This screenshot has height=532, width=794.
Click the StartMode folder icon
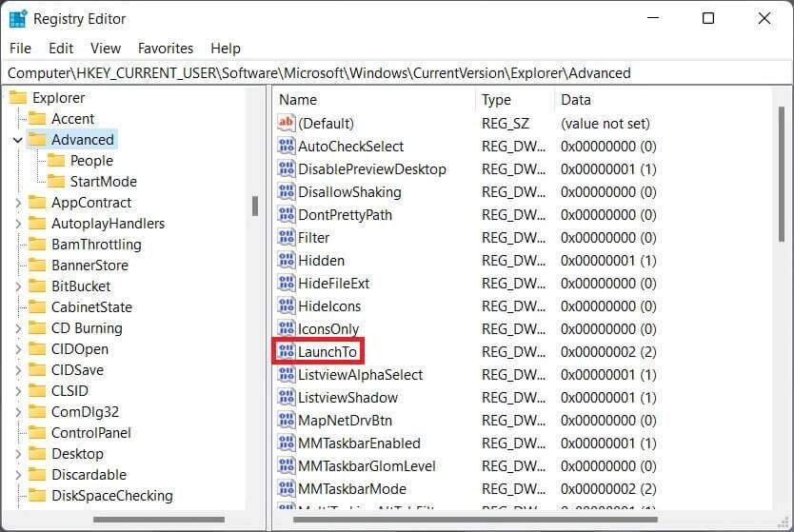click(x=56, y=181)
